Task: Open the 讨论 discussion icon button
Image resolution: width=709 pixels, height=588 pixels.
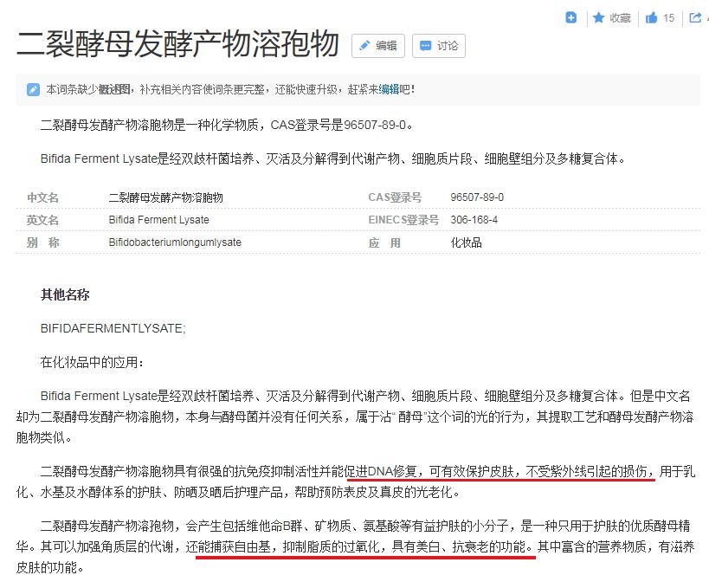Action: pyautogui.click(x=438, y=48)
